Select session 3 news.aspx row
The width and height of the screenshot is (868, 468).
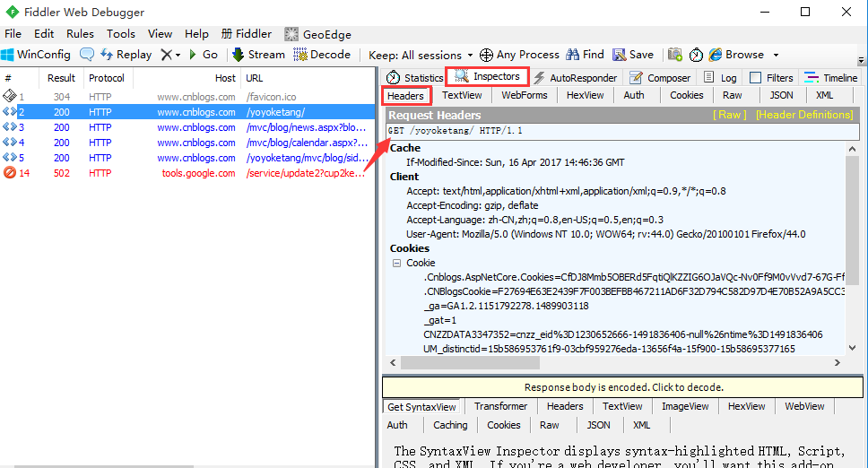coord(187,127)
